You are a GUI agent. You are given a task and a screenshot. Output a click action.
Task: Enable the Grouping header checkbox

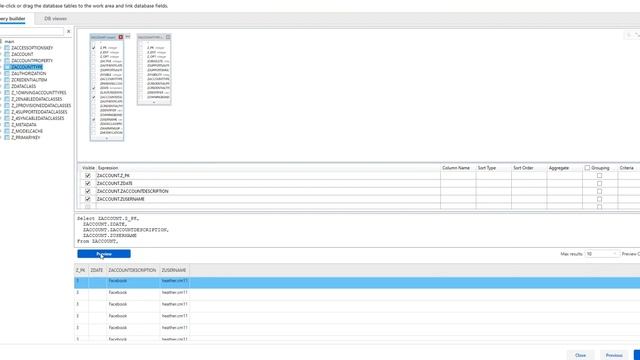pos(587,168)
